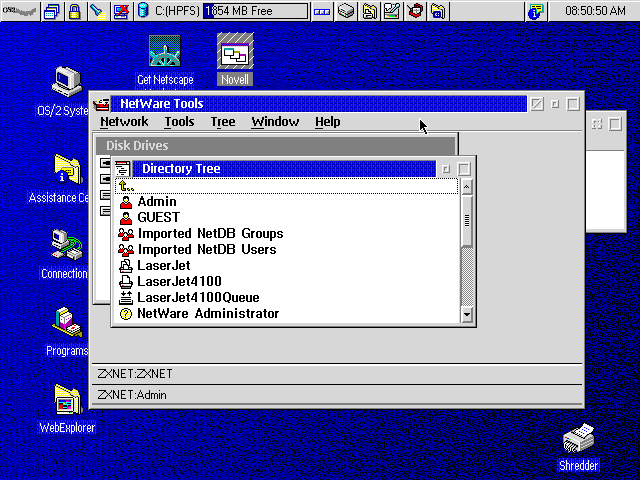The height and width of the screenshot is (480, 640).
Task: Select Imported NetDB Users text
Action: (207, 249)
